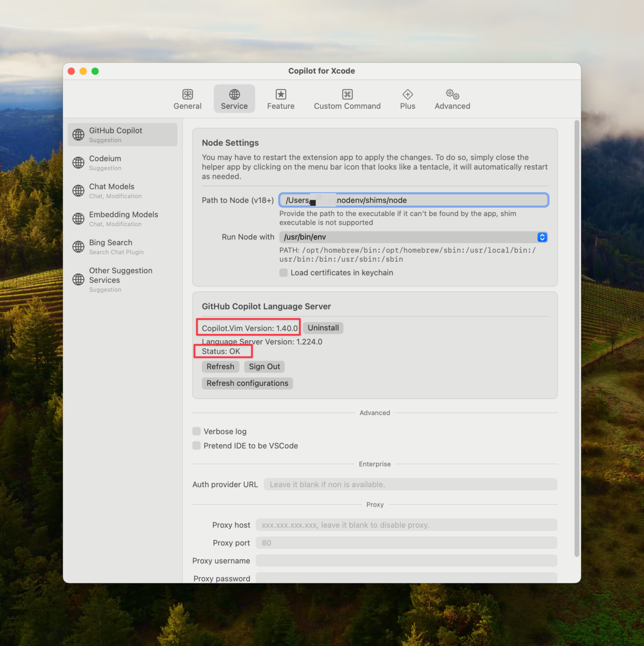Focus the Path to Node field

(x=414, y=200)
